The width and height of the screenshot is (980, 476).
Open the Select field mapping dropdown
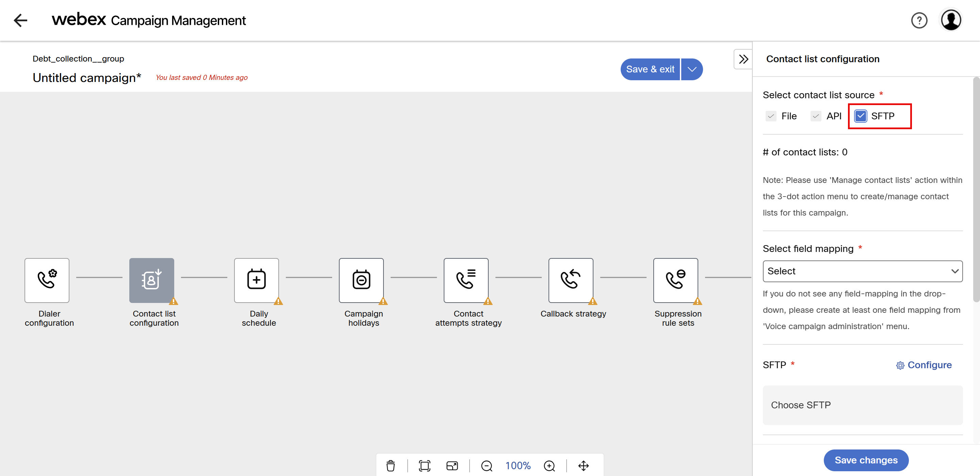click(863, 271)
